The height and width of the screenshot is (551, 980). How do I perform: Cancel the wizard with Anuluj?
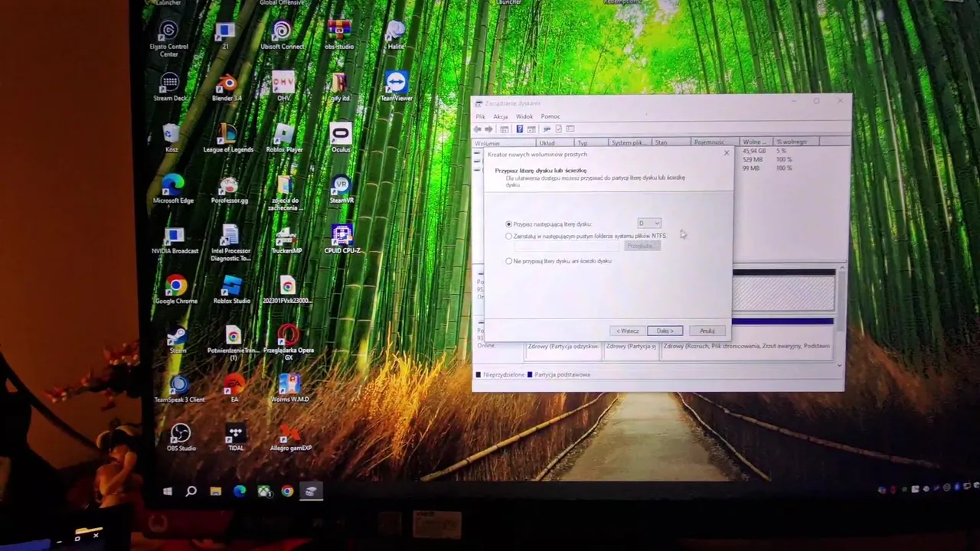click(707, 331)
